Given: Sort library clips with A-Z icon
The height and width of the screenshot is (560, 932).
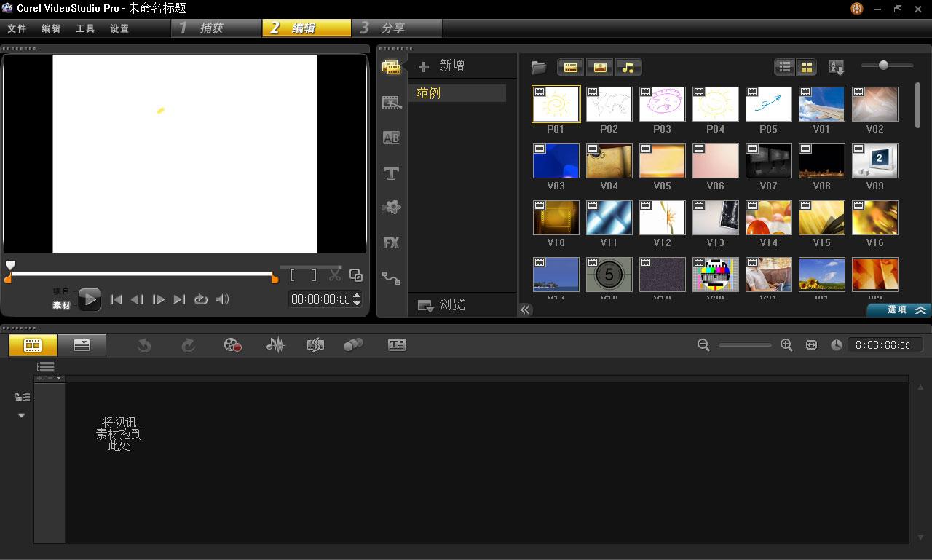Looking at the screenshot, I should pyautogui.click(x=837, y=68).
